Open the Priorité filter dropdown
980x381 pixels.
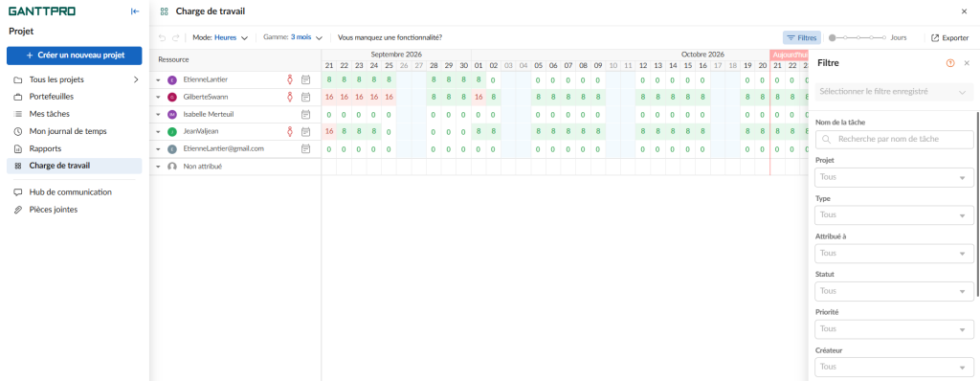(895, 328)
